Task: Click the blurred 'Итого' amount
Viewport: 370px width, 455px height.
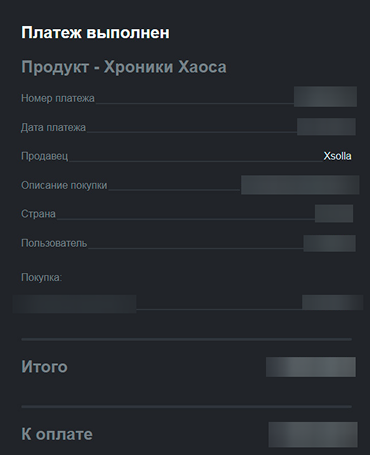Action: point(311,367)
